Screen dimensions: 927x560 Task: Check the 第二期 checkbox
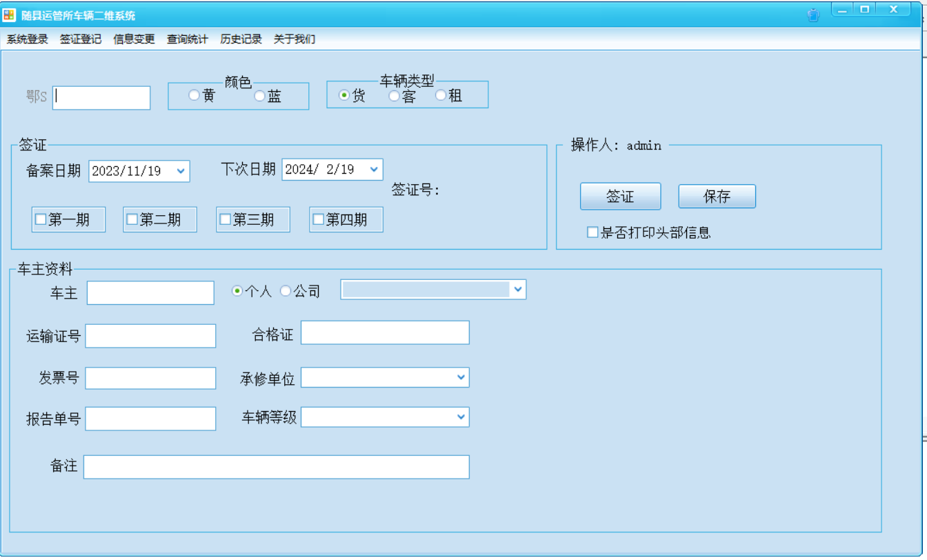tap(132, 219)
